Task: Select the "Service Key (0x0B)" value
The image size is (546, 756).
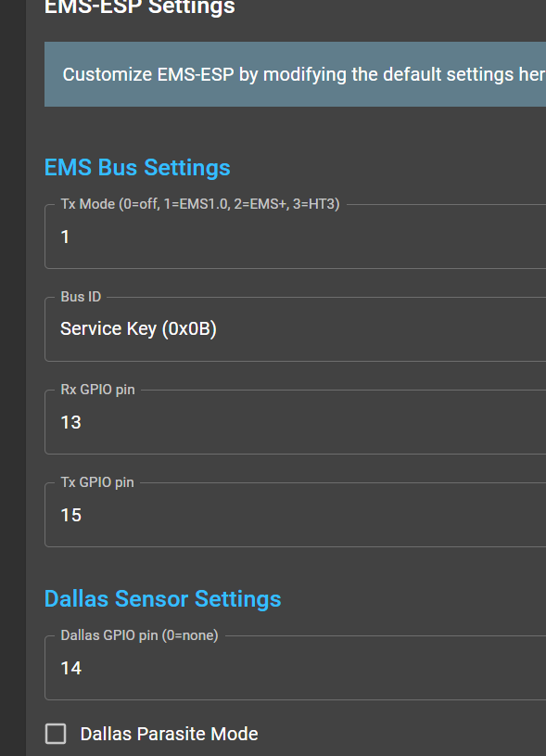Action: coord(137,328)
